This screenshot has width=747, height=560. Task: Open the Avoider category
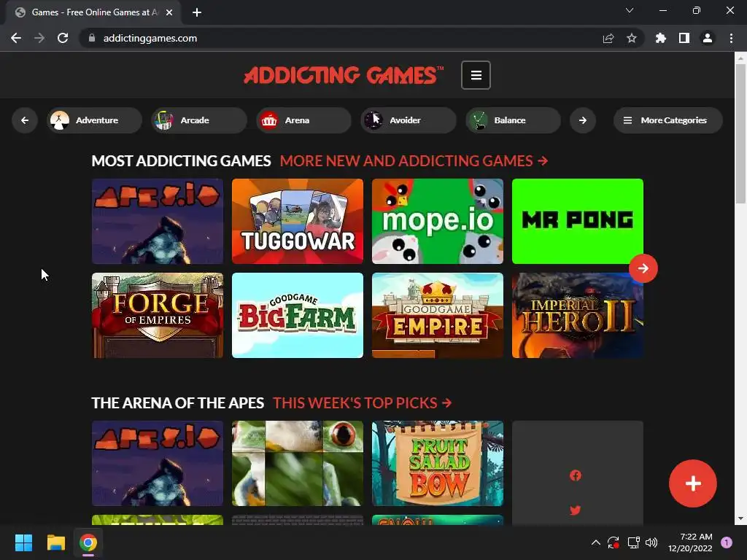[409, 120]
